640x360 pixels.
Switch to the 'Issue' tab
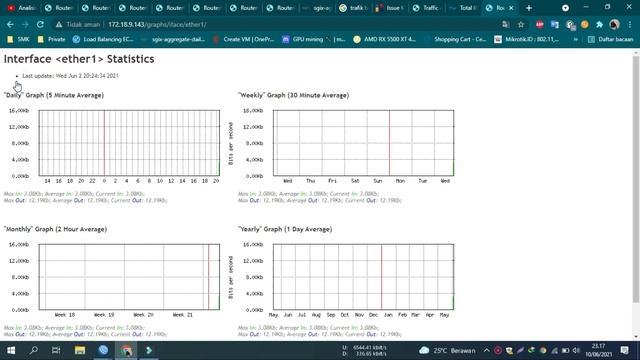[391, 8]
